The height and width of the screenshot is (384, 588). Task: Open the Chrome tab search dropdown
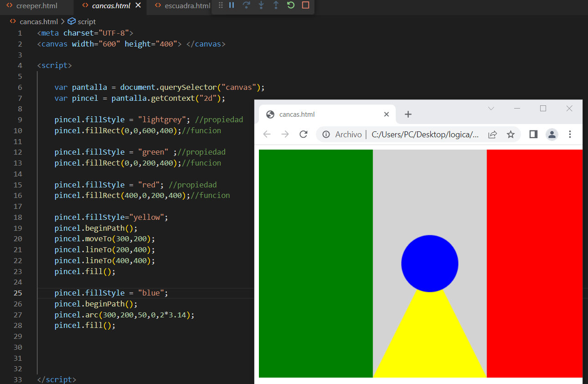pos(491,109)
